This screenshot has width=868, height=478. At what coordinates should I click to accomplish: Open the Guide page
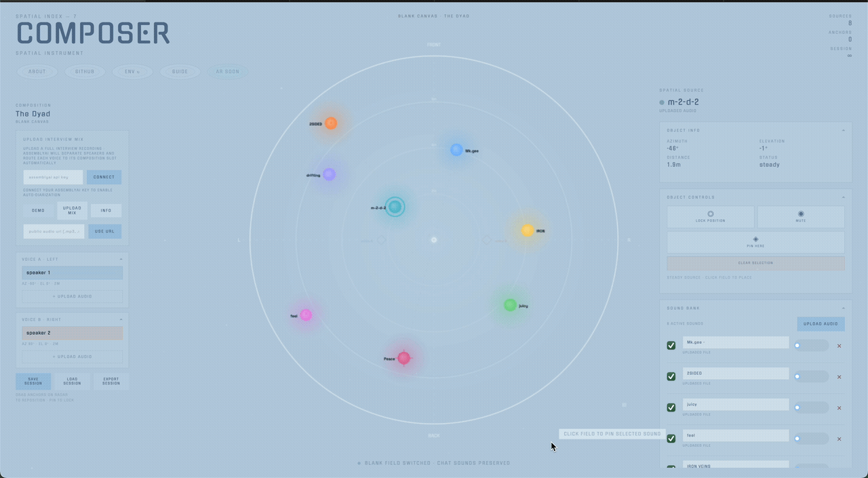[x=180, y=71]
